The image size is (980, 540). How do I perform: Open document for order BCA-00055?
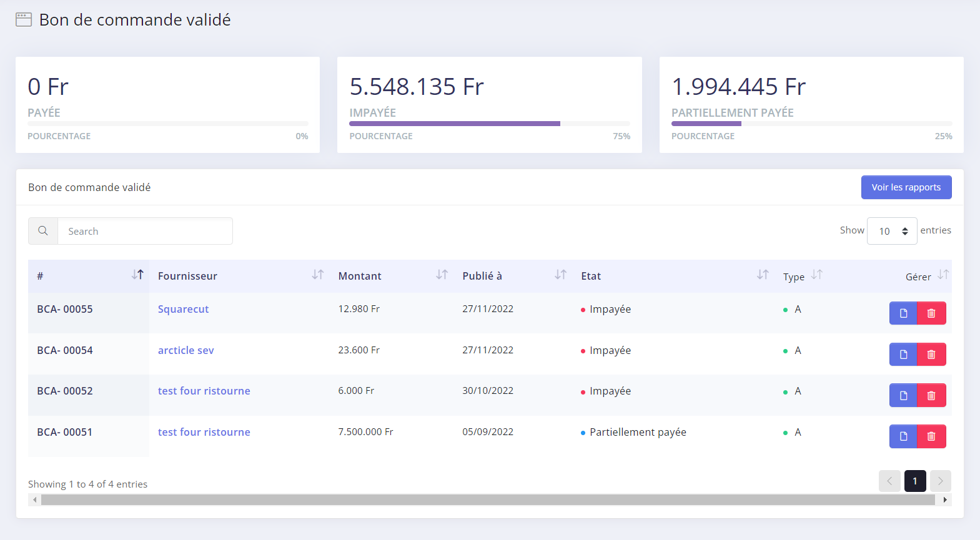click(903, 313)
